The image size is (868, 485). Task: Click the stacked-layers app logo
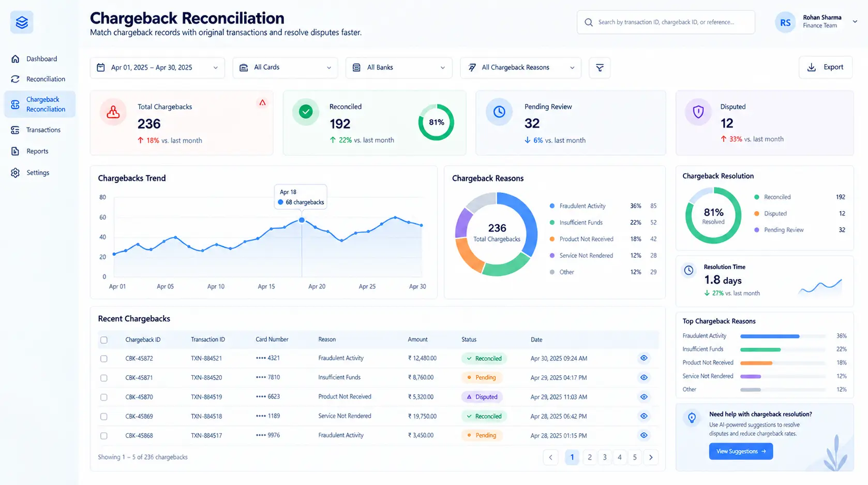tap(22, 22)
